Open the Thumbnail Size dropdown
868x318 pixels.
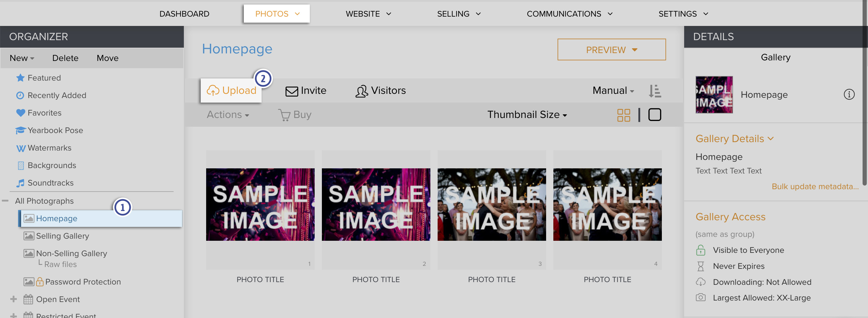click(527, 115)
